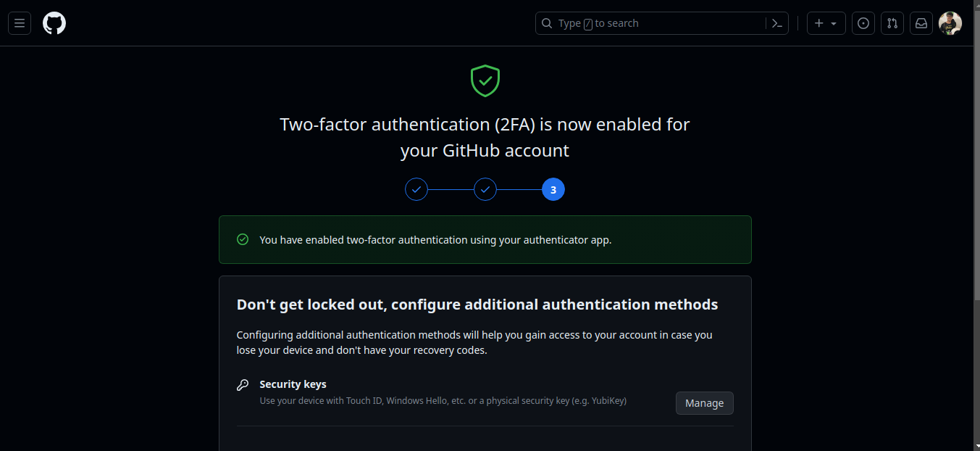The image size is (980, 451).
Task: Click the Security keys key icon
Action: tap(243, 385)
